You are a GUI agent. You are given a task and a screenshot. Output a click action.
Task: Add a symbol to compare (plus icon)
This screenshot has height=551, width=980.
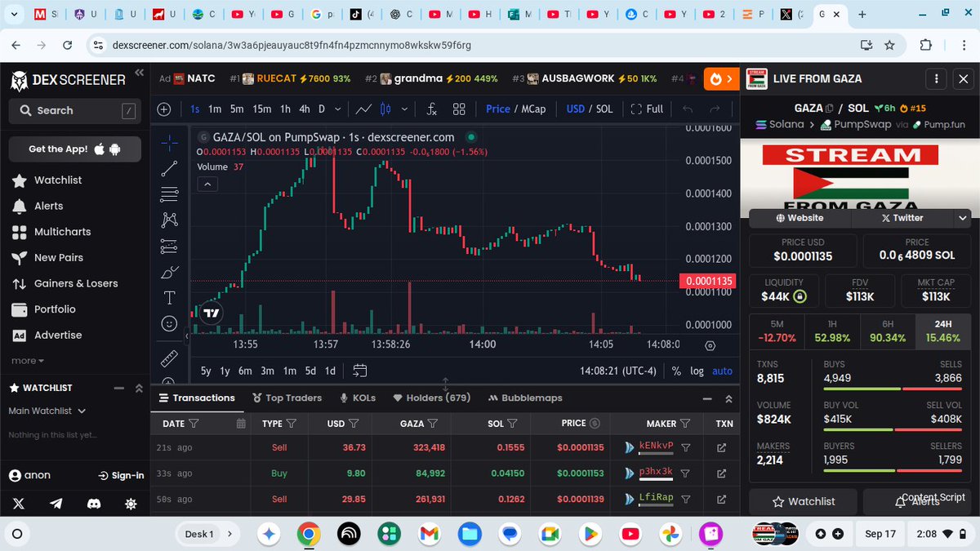point(163,109)
